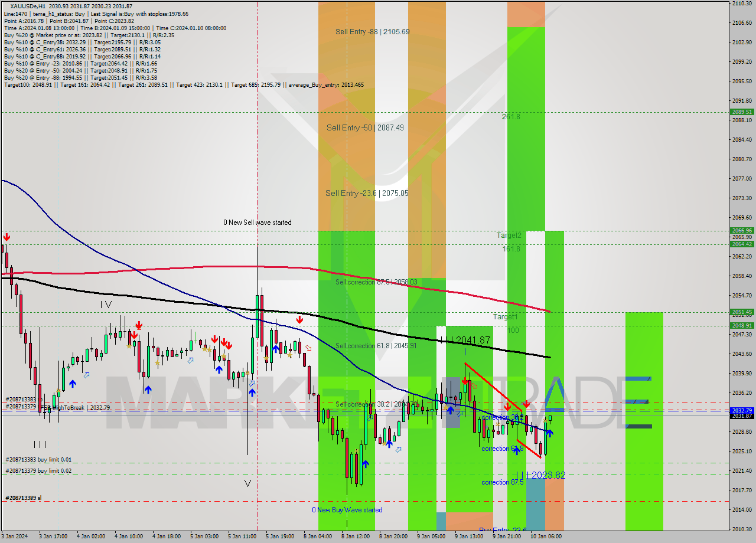The image size is (756, 543).
Task: Select the 'Sell Entry -23.6 | 2075.05' label
Action: pos(366,193)
